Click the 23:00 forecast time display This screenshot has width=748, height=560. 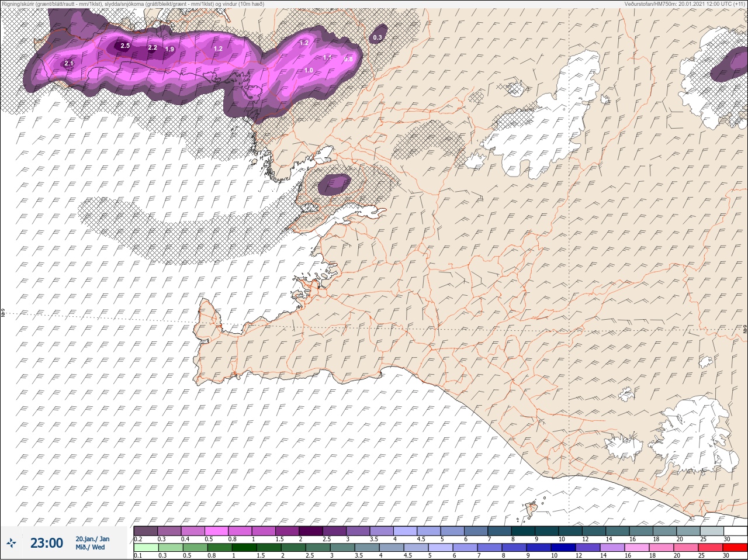pos(47,543)
